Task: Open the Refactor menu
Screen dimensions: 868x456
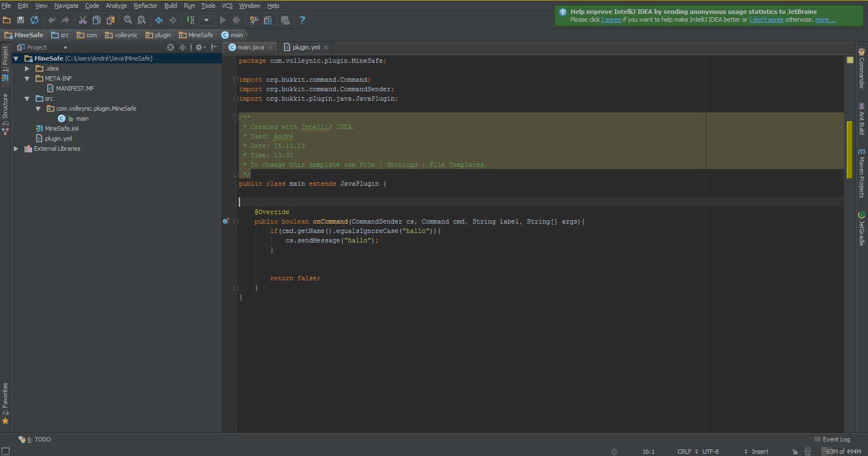Action: (145, 6)
